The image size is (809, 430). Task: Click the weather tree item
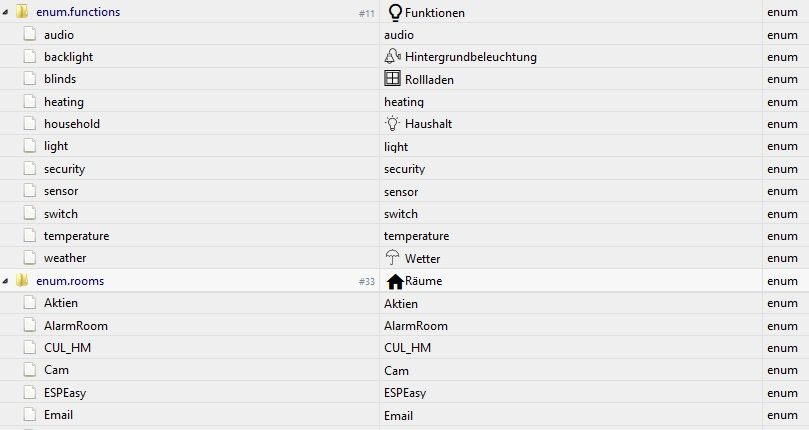(x=65, y=258)
